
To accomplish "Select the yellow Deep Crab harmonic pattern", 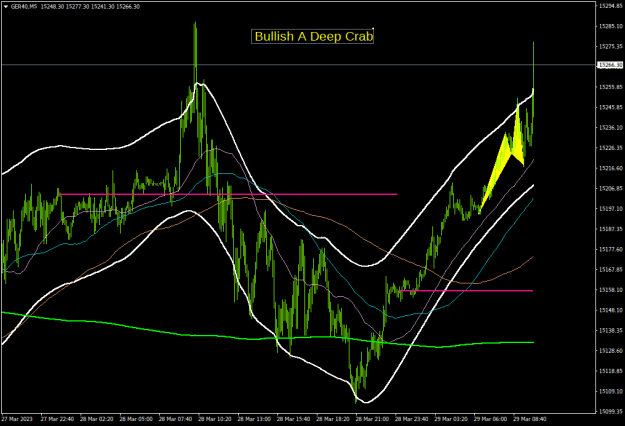I will click(501, 159).
